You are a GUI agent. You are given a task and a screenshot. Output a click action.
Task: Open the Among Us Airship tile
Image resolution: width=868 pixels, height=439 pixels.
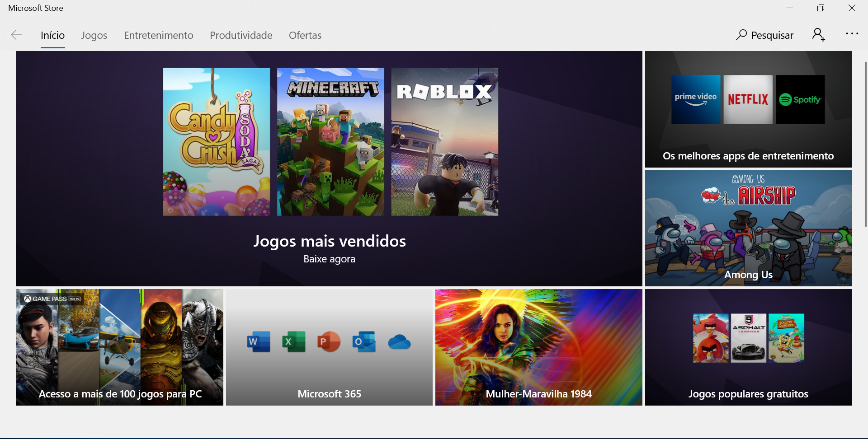pos(748,228)
